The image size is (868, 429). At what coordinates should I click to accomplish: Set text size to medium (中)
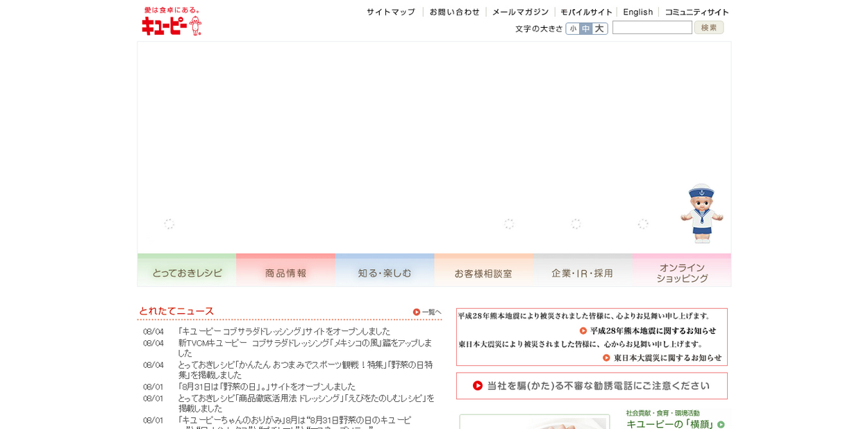(x=585, y=29)
